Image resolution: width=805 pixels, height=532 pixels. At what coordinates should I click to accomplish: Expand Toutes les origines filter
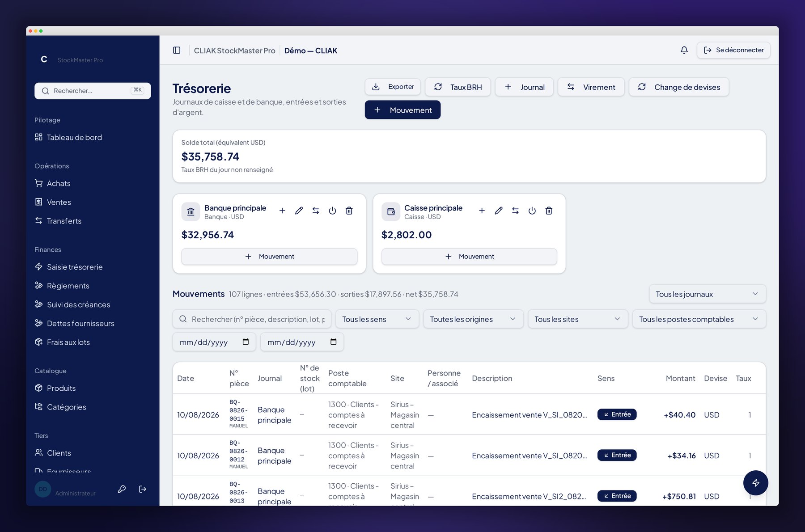point(473,319)
